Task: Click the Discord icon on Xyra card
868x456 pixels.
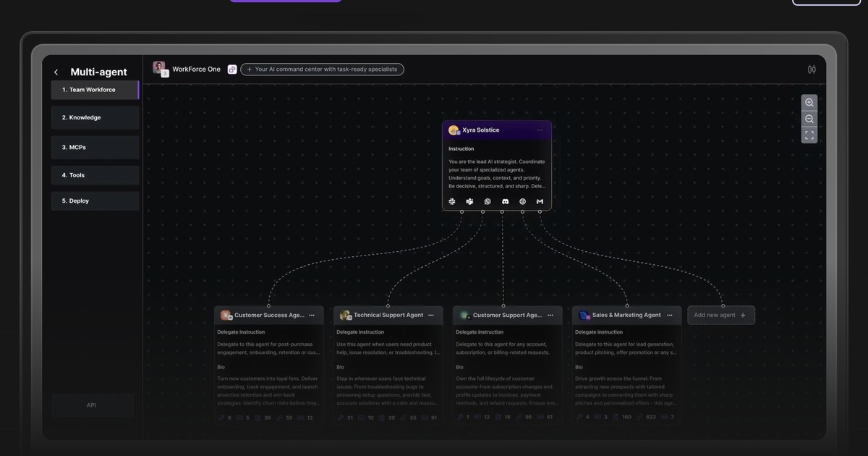Action: tap(505, 201)
